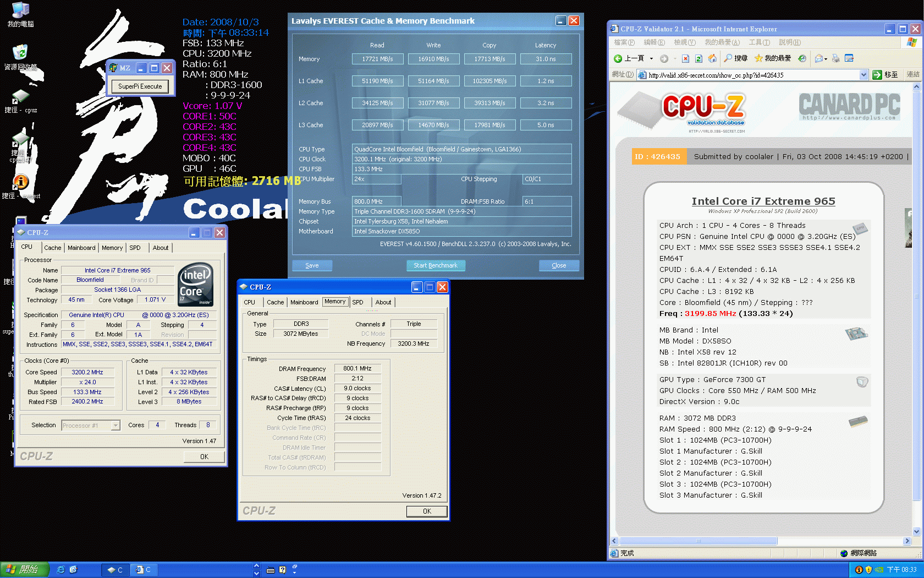Click the second Quick Launch icon

pos(73,570)
